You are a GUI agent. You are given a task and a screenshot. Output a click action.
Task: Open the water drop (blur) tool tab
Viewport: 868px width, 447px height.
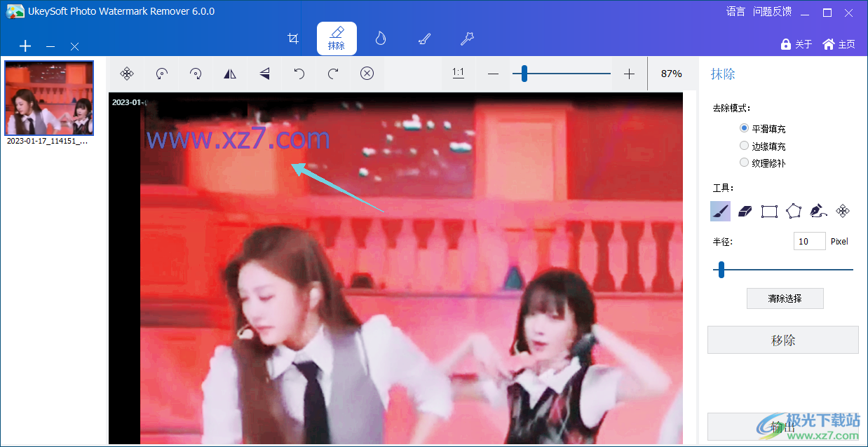coord(380,39)
